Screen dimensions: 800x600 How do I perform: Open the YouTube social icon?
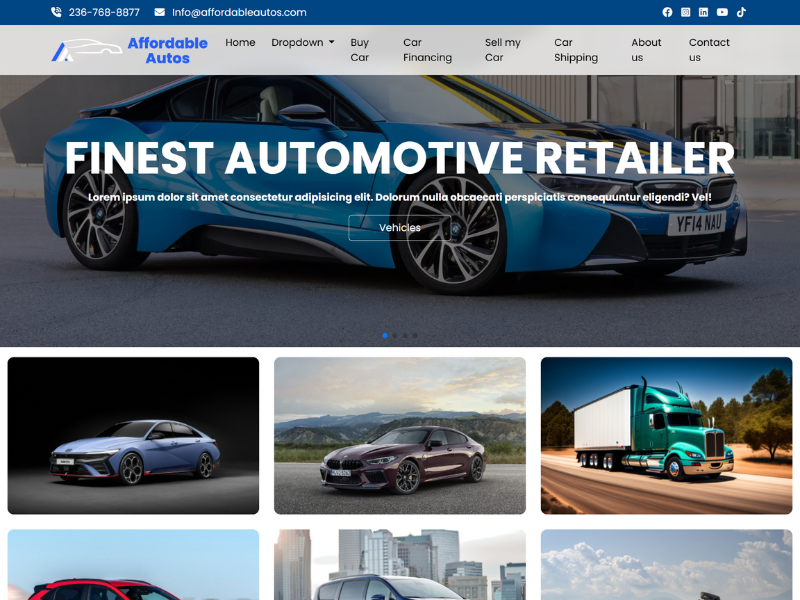click(x=722, y=12)
